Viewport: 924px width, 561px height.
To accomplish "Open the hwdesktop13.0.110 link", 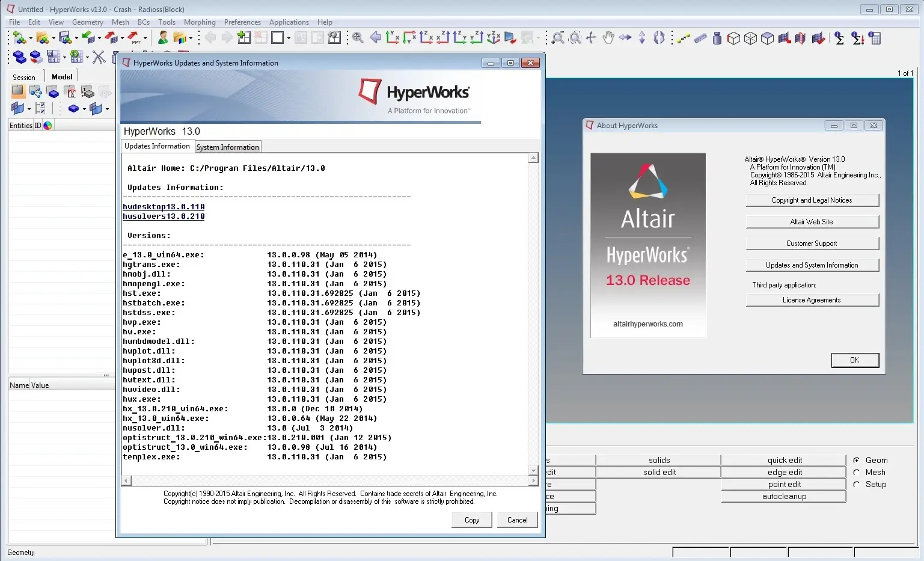I will click(164, 207).
